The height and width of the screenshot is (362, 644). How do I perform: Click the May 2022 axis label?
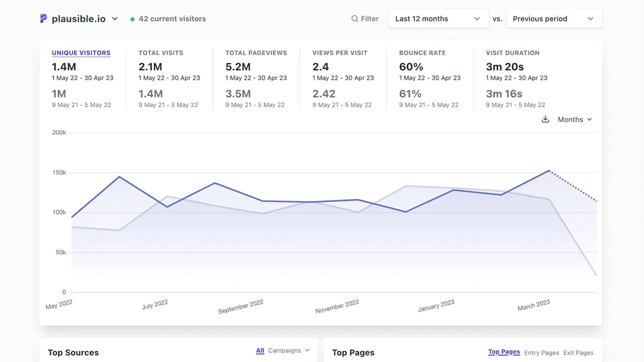pyautogui.click(x=59, y=304)
